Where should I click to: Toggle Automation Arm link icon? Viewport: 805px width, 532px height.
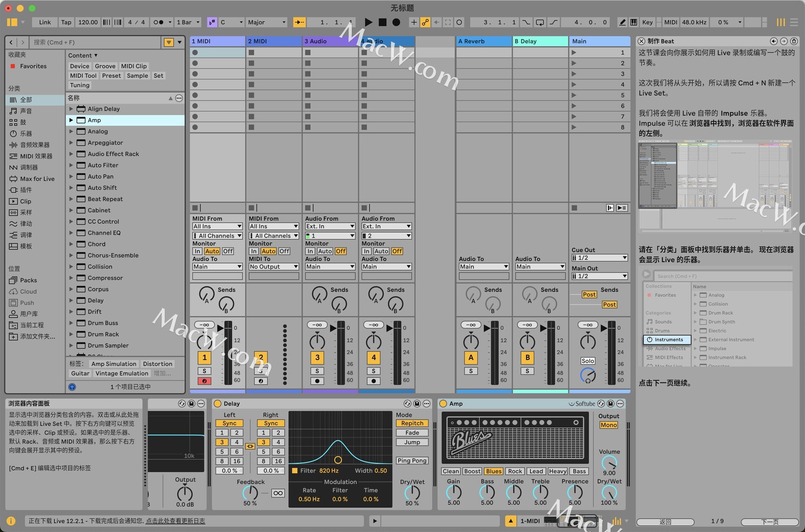425,22
